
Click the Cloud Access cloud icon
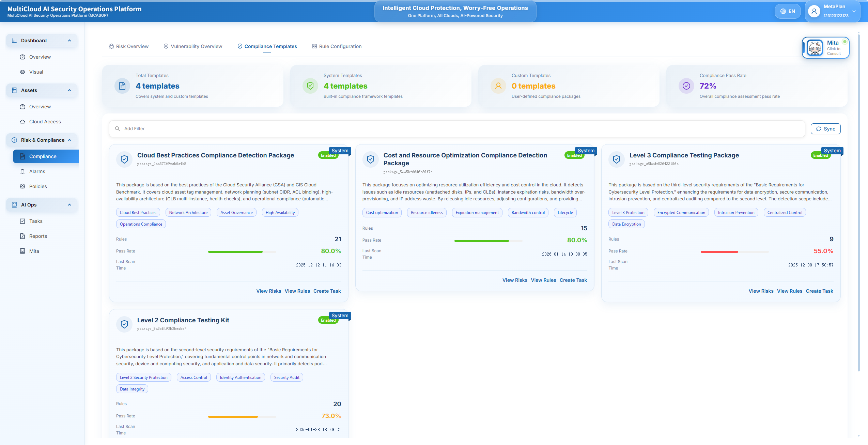tap(22, 122)
